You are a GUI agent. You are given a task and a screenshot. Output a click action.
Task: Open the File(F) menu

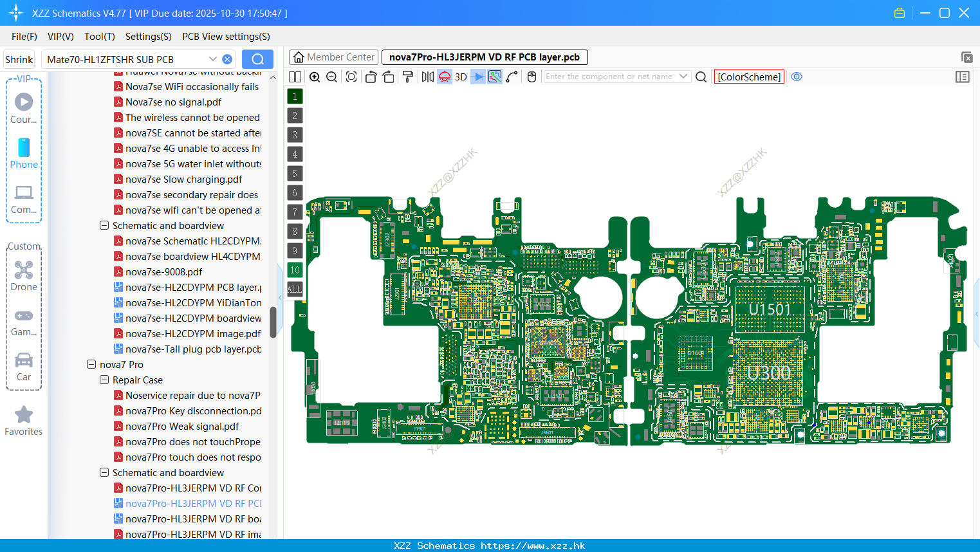click(24, 37)
